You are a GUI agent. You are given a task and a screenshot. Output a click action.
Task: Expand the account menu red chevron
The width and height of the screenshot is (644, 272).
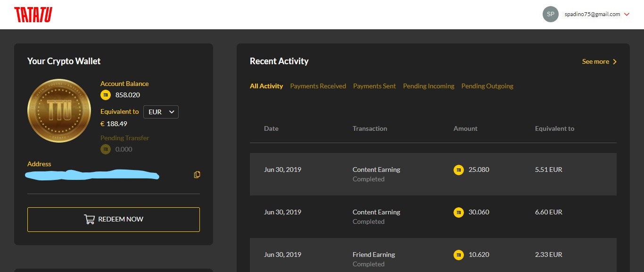point(627,15)
